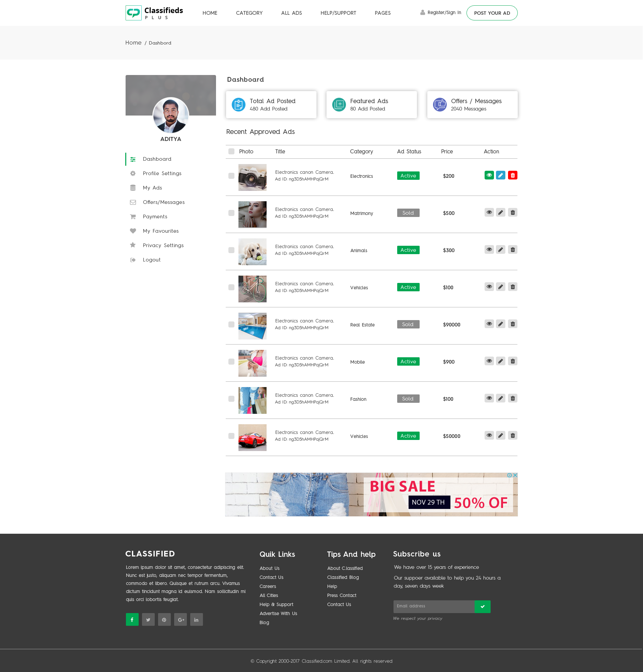Edit the Animals ad with pencil icon

500,250
